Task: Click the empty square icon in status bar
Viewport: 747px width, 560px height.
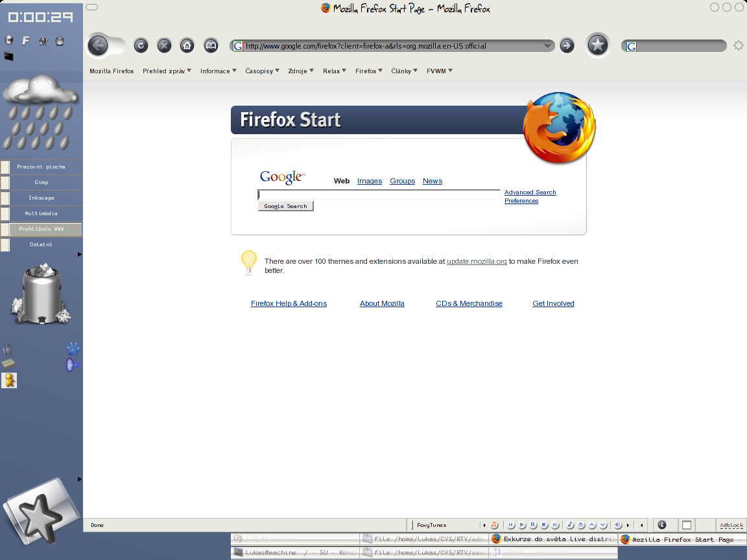Action: point(687,525)
